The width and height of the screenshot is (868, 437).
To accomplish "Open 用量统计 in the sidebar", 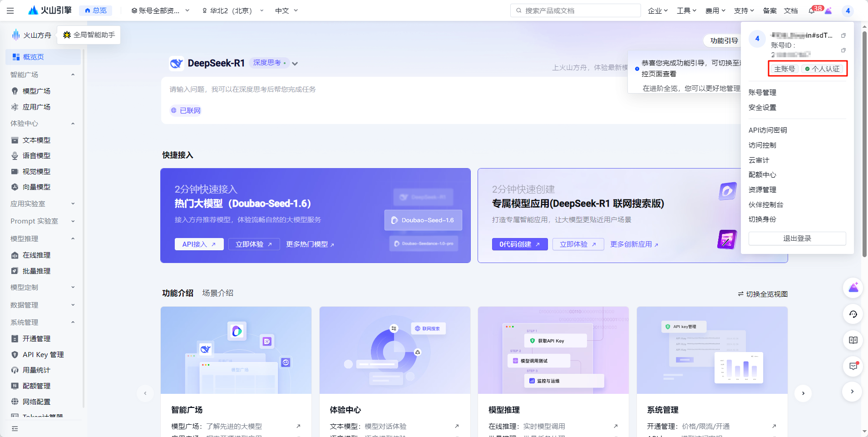I will point(36,370).
